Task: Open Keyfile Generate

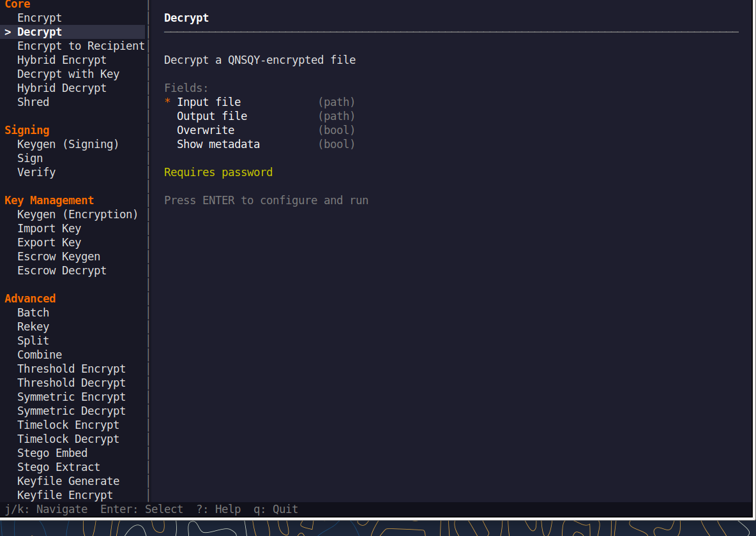Action: (68, 480)
